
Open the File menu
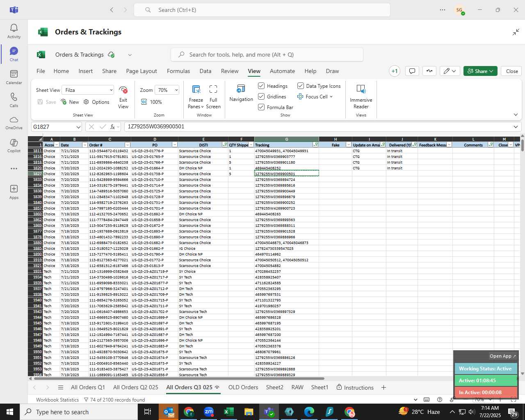[41, 71]
